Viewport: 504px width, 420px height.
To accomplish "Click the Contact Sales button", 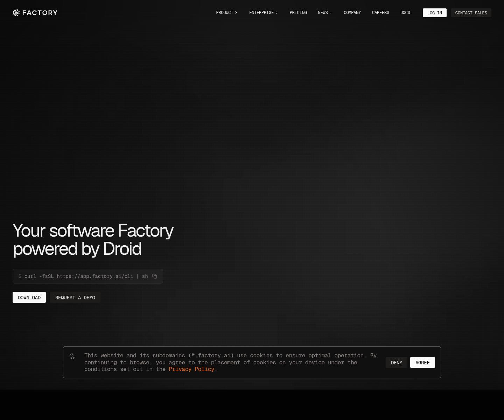I will point(471,13).
